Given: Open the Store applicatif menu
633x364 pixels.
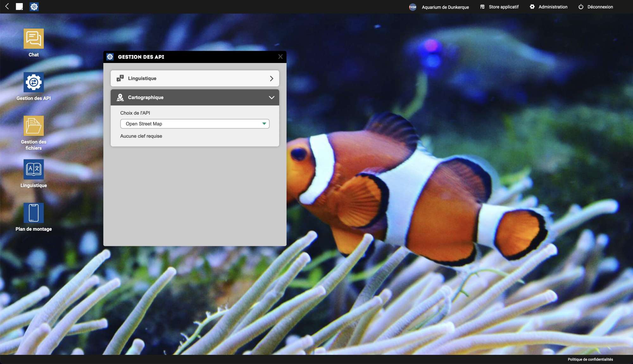Looking at the screenshot, I should pos(499,7).
